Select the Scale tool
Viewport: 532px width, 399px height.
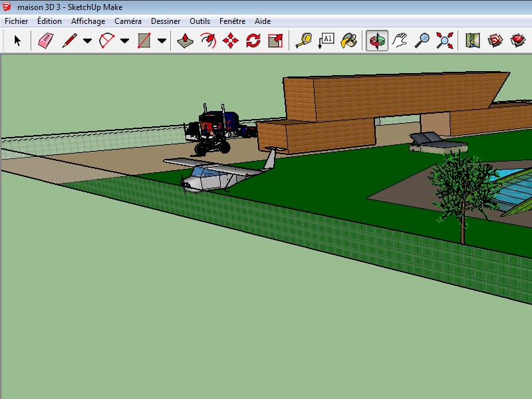[x=275, y=41]
